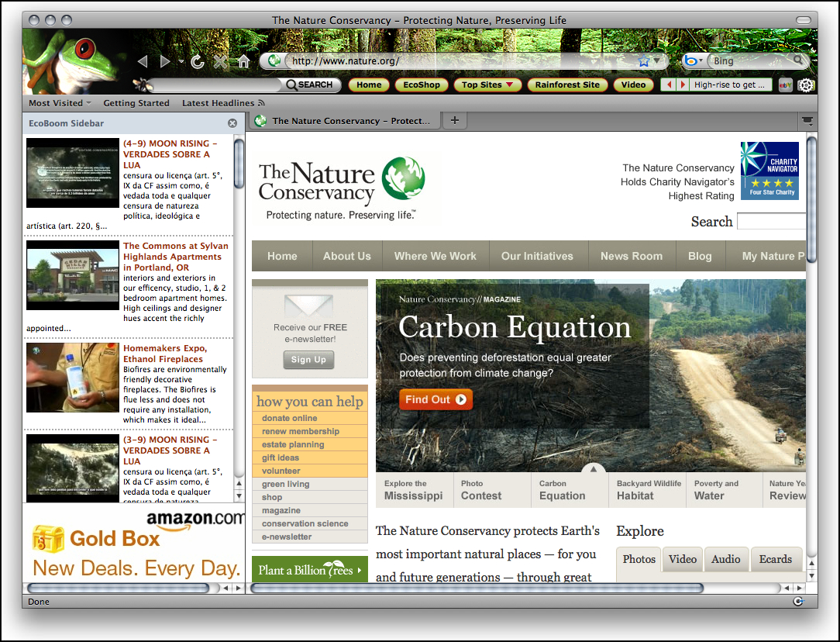Reload the page with the refresh icon

tap(198, 62)
